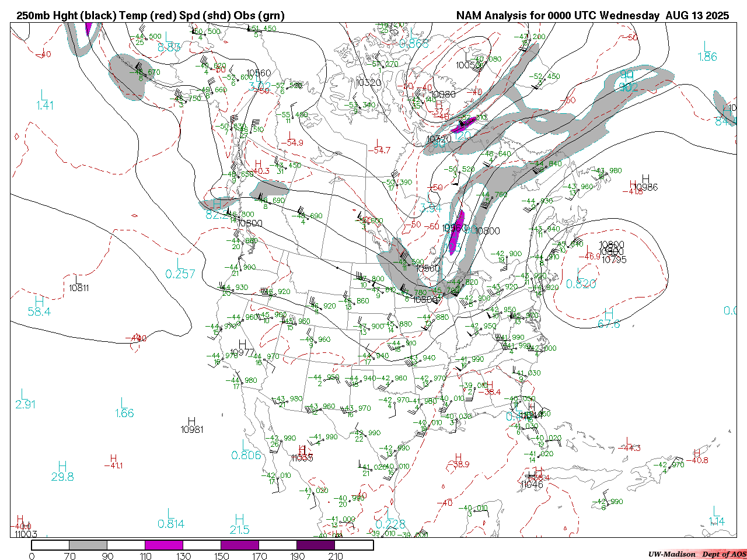Click the NAM Analysis date title text
The image size is (747, 560).
click(592, 16)
